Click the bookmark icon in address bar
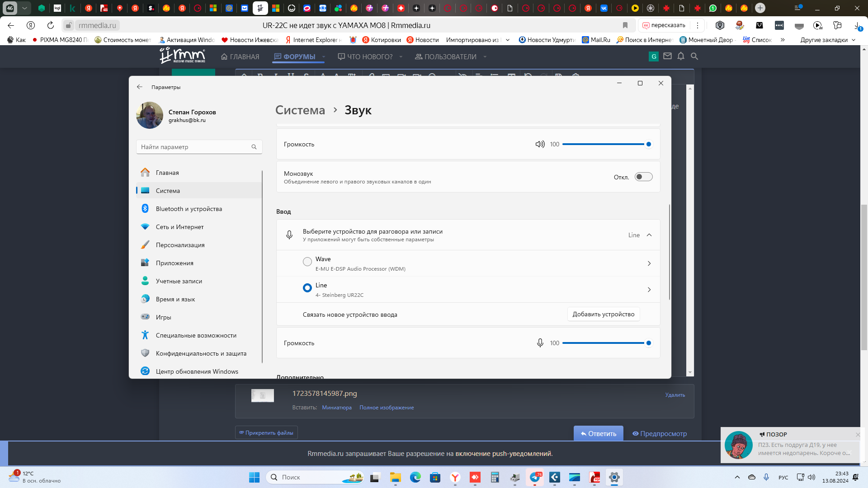The height and width of the screenshot is (488, 868). tap(625, 25)
